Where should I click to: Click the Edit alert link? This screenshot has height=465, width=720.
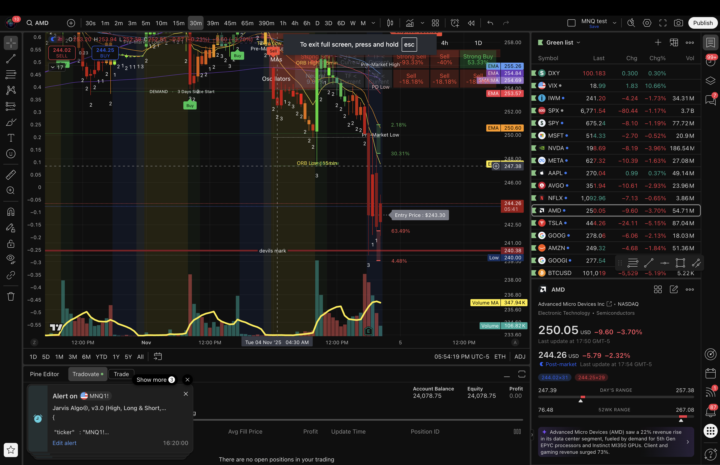pyautogui.click(x=64, y=442)
